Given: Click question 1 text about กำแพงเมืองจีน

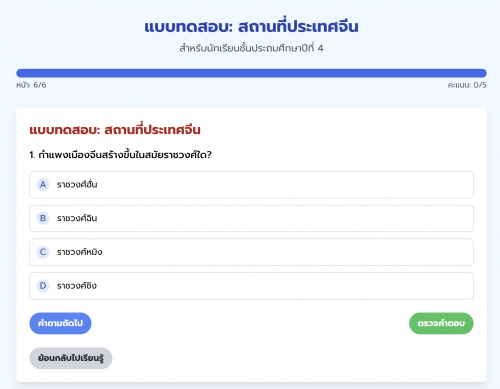Looking at the screenshot, I should (121, 155).
